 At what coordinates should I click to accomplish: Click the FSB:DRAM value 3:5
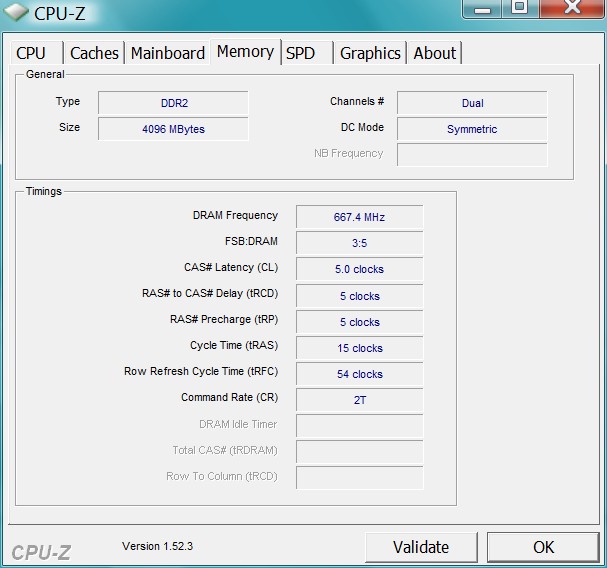(x=360, y=243)
